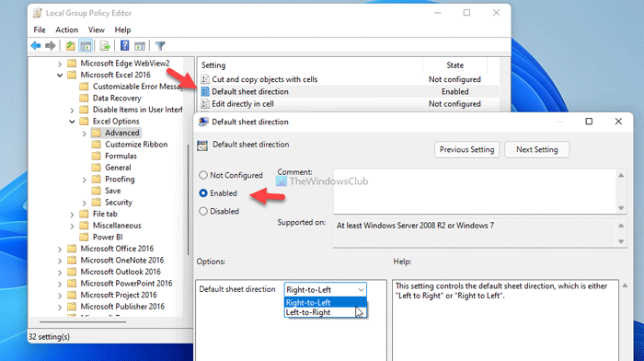
Task: Select the Microsoft OneNote 2016 tree item
Action: (122, 261)
